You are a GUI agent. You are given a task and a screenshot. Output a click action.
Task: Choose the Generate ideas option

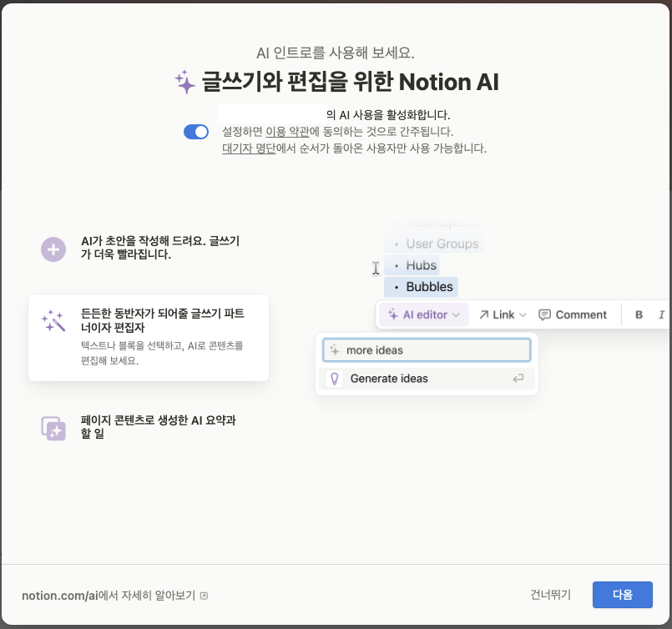[x=427, y=379]
